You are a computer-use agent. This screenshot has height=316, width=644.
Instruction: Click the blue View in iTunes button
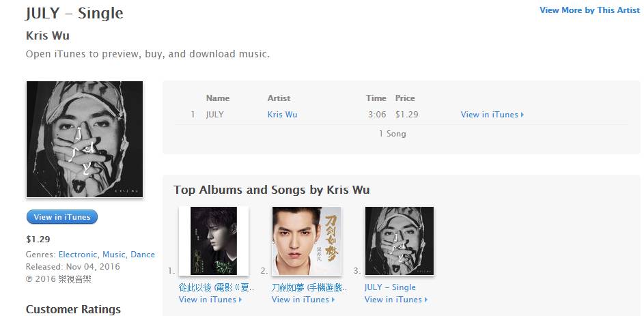(x=61, y=217)
